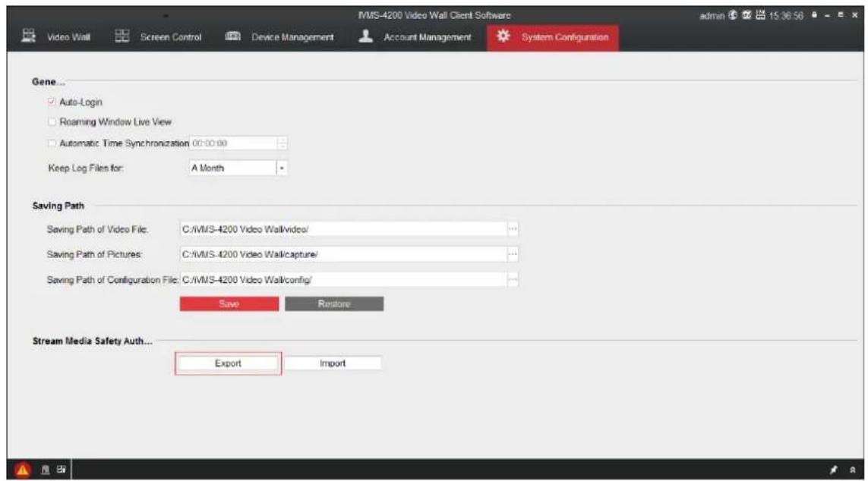The width and height of the screenshot is (868, 481).
Task: Open the Video Wall tab
Action: (x=55, y=37)
